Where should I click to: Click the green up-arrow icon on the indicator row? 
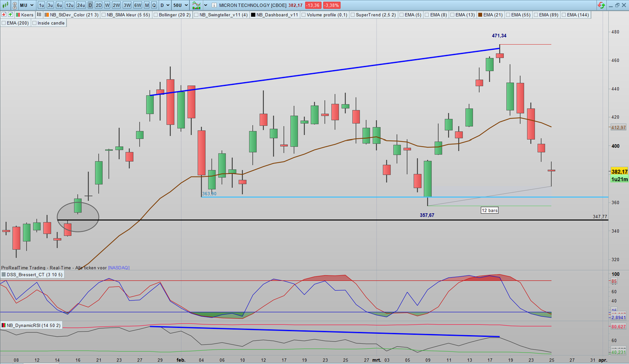(9, 15)
